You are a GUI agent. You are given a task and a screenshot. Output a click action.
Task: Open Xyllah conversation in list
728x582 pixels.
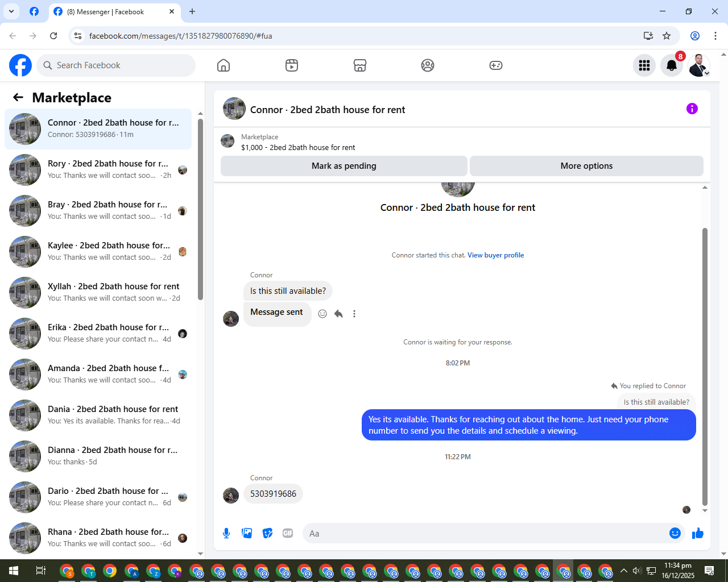(x=98, y=293)
